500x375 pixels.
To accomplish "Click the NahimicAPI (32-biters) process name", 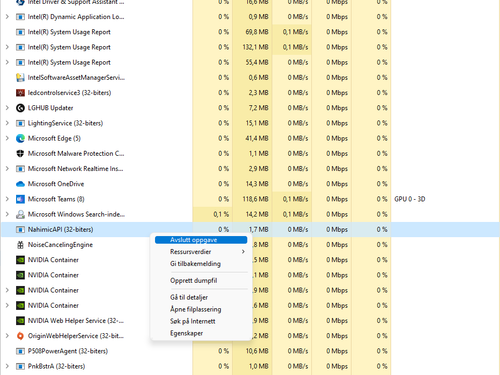I will point(60,230).
